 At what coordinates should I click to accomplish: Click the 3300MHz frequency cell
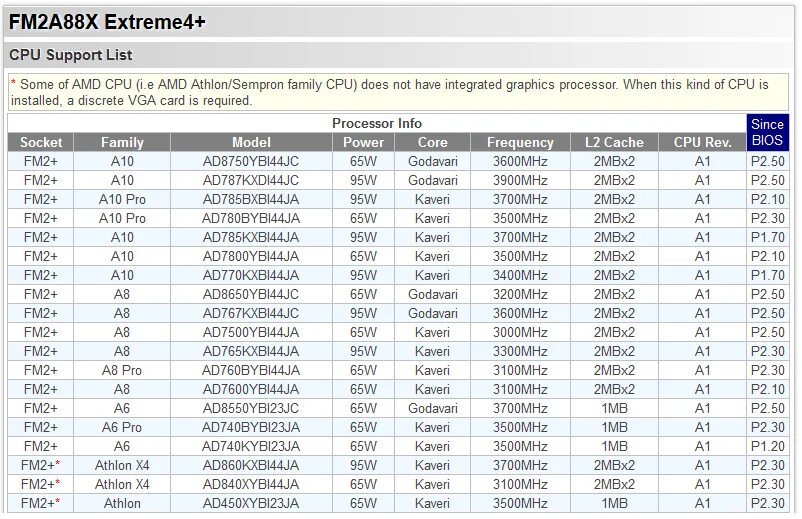[520, 351]
